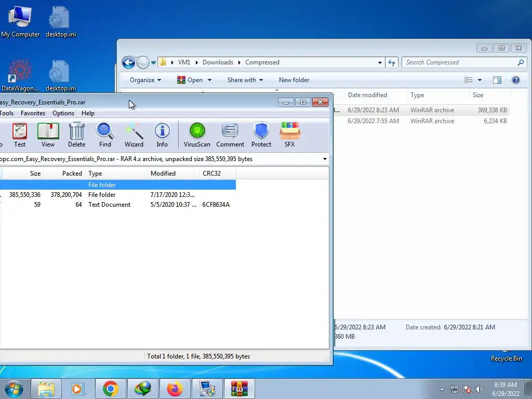The image size is (532, 399).
Task: Sort WinRAR list by Packed column
Action: tap(64, 174)
